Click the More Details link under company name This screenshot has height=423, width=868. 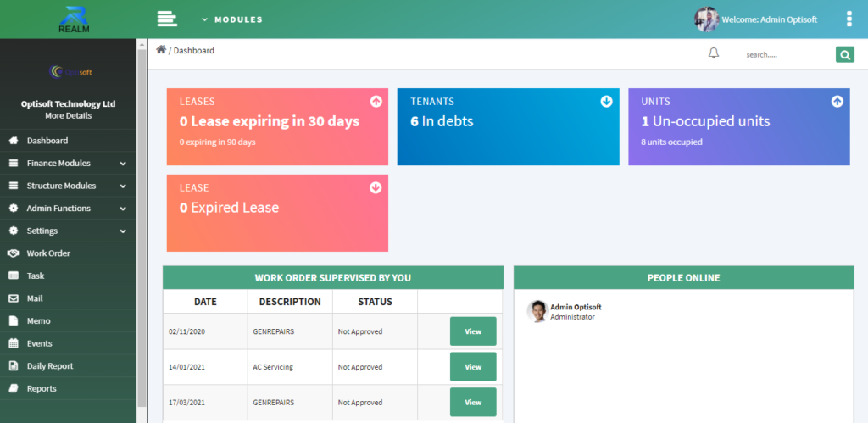[x=68, y=116]
